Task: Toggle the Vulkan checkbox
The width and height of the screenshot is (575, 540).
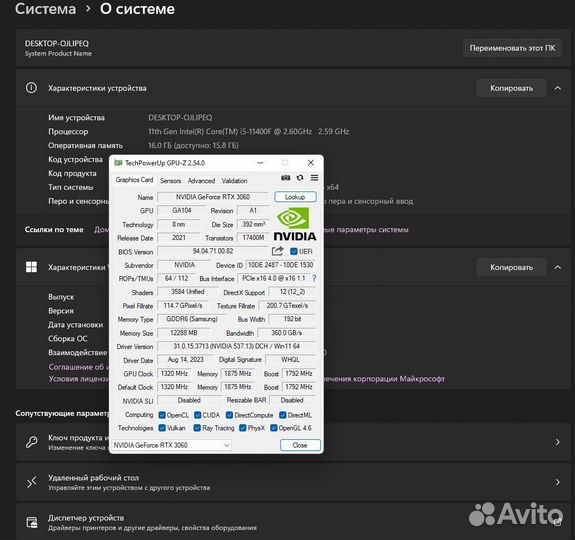Action: point(162,428)
